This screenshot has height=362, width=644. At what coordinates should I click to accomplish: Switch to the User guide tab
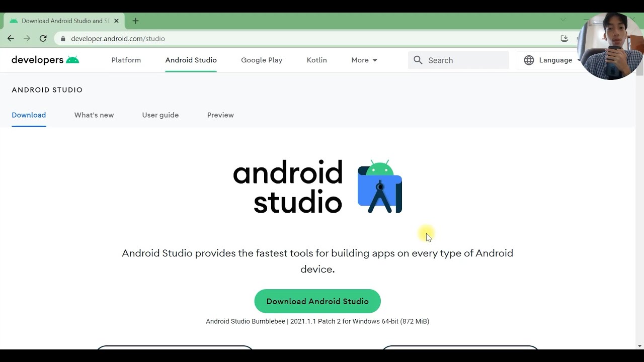point(160,115)
